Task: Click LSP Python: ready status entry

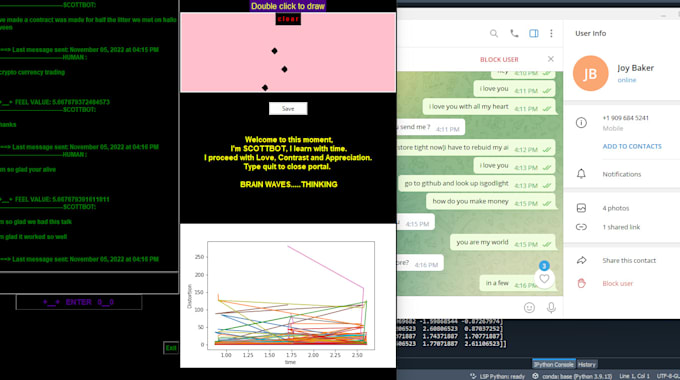Action: click(497, 376)
